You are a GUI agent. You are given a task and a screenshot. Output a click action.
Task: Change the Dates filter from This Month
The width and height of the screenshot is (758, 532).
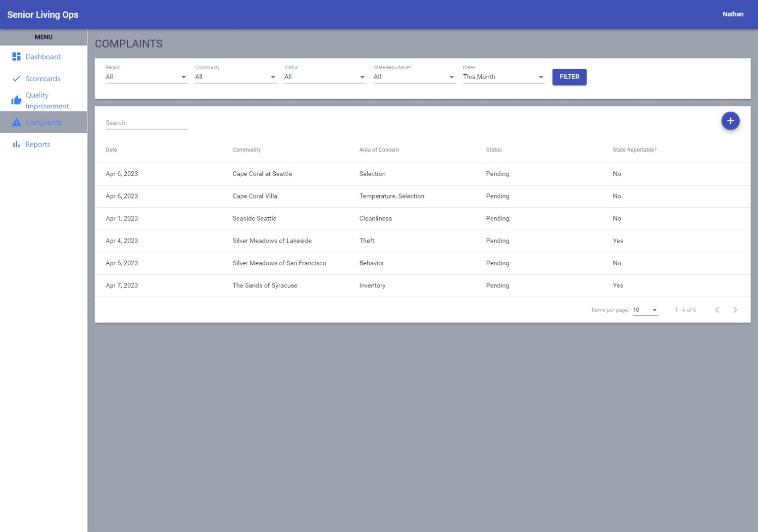(503, 77)
